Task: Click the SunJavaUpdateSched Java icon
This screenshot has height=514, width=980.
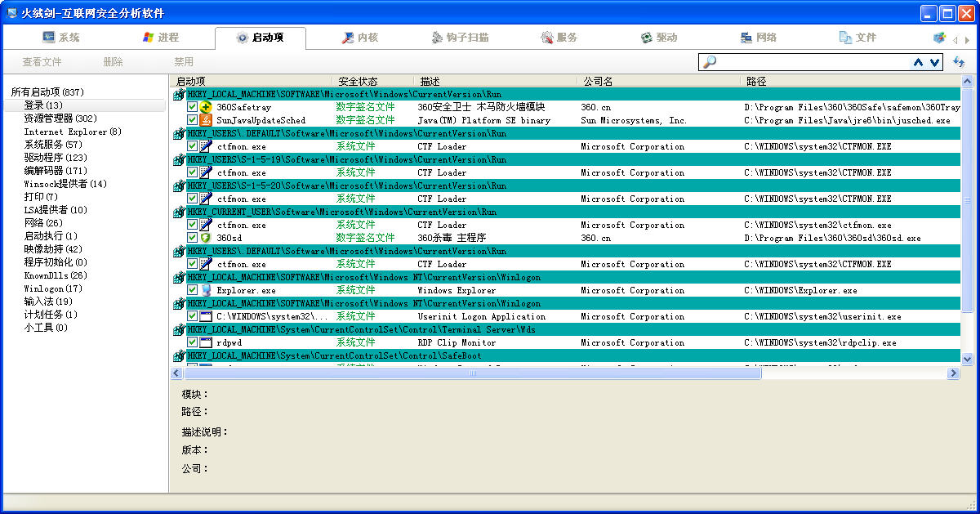Action: pyautogui.click(x=206, y=120)
